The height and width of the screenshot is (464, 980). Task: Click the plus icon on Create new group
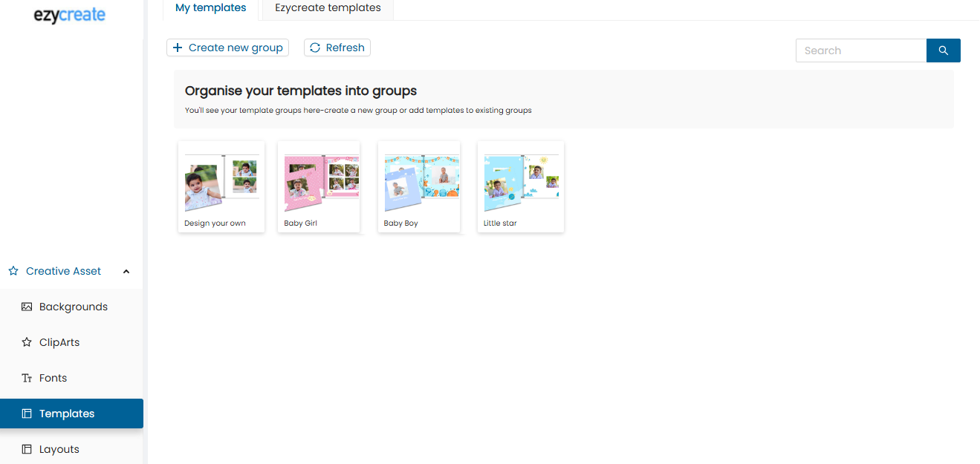pos(177,48)
